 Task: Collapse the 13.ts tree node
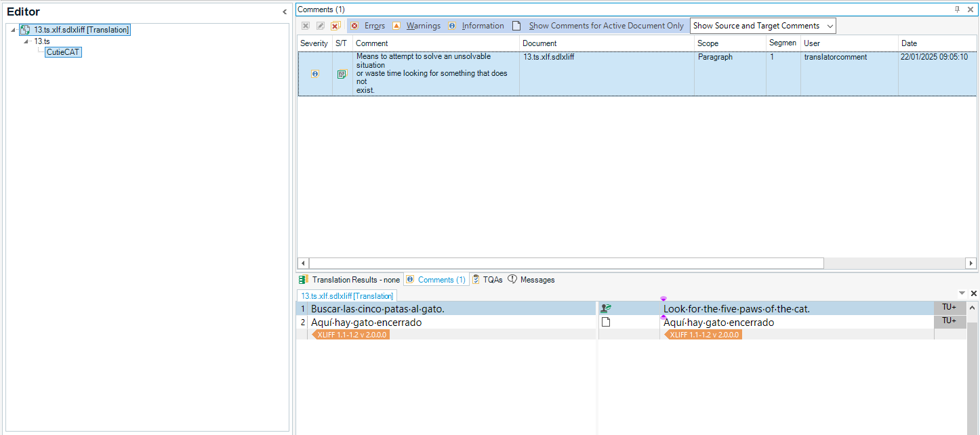[27, 41]
